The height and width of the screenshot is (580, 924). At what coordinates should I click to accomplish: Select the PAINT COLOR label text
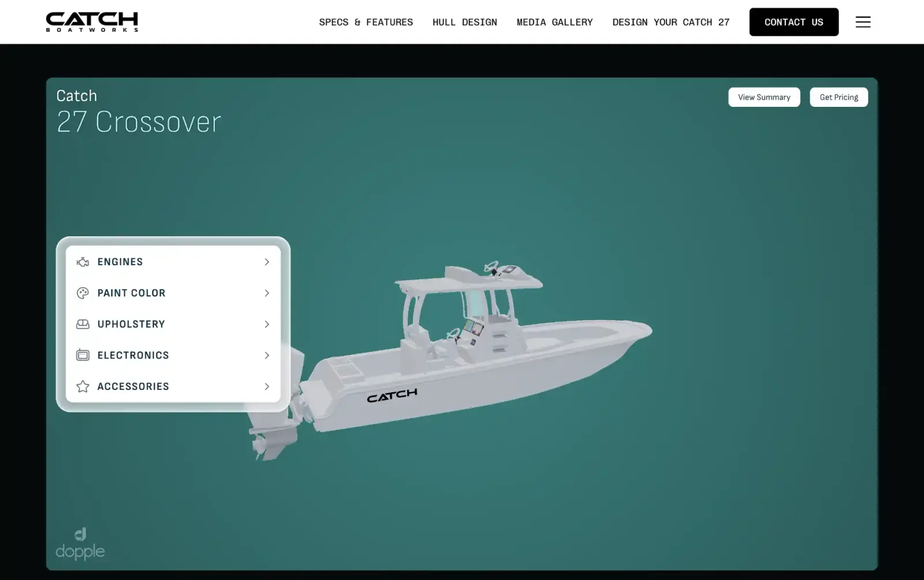coord(132,293)
